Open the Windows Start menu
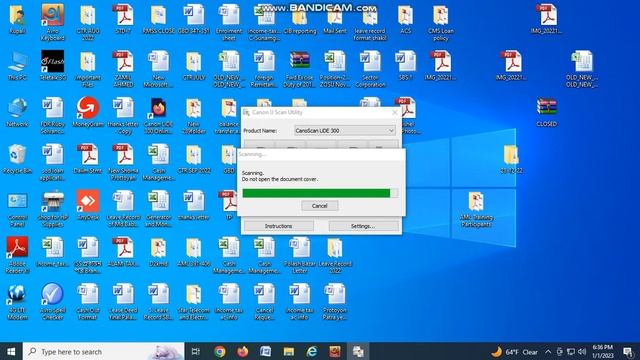 [11, 351]
